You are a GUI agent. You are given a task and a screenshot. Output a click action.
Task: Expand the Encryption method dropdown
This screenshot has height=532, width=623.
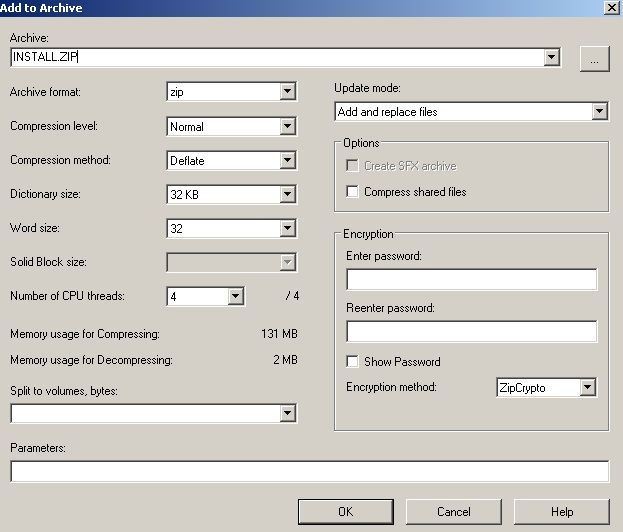pos(588,387)
